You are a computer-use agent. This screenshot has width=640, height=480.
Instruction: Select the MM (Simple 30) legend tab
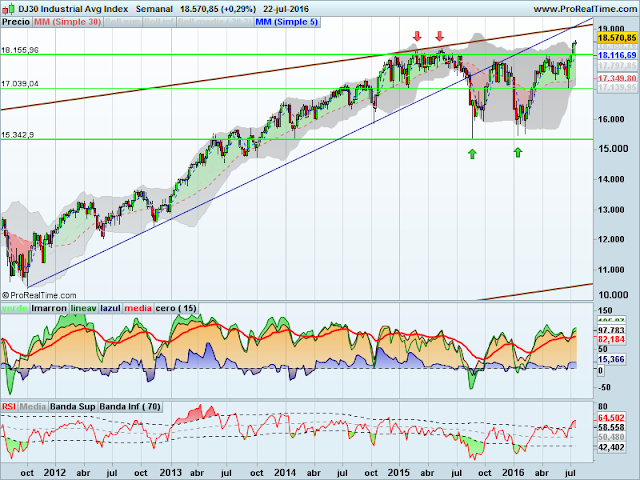[x=67, y=22]
